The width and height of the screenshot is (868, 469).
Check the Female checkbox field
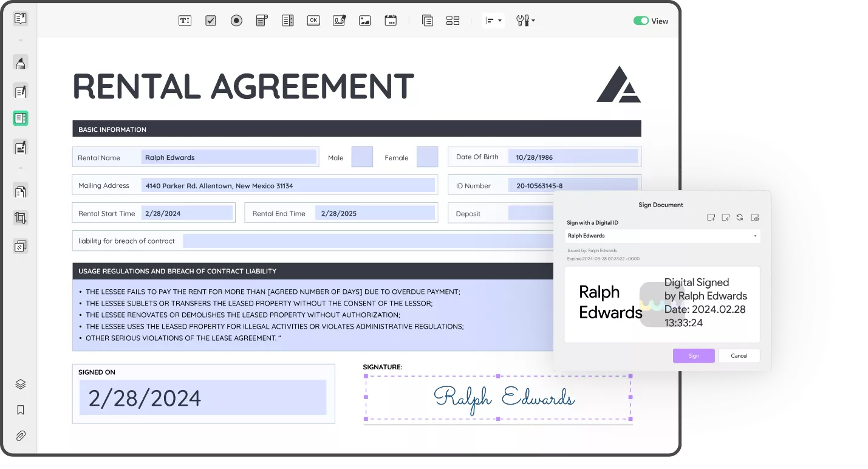427,157
